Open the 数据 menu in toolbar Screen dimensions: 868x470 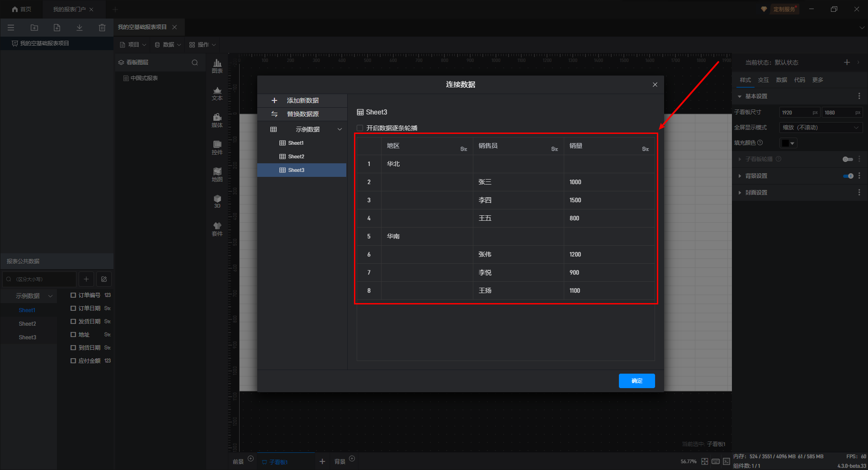click(168, 45)
